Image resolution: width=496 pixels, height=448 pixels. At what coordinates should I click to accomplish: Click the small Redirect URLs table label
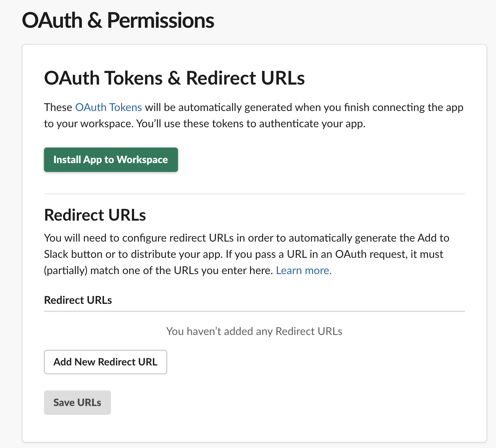click(78, 300)
